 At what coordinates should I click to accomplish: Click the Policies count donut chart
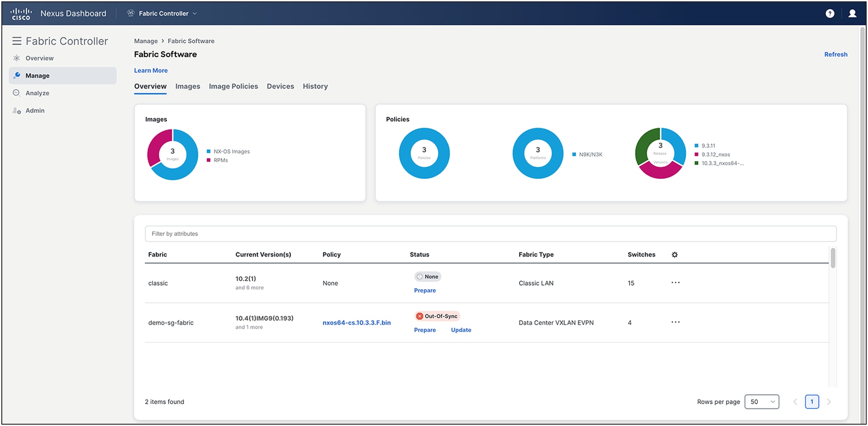click(x=424, y=153)
